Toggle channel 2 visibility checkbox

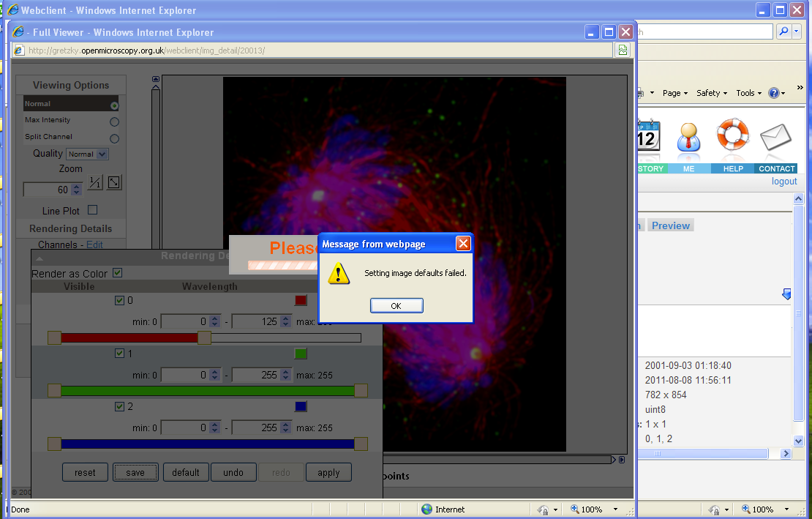(120, 406)
